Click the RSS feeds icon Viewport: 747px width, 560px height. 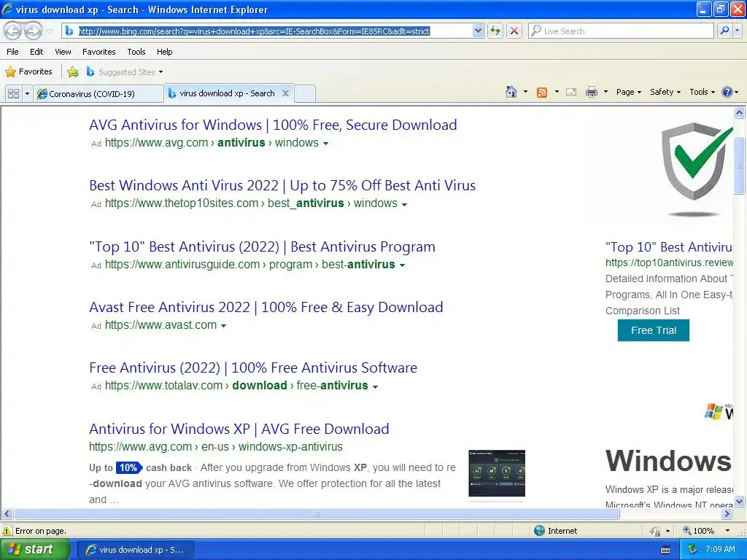pyautogui.click(x=542, y=93)
